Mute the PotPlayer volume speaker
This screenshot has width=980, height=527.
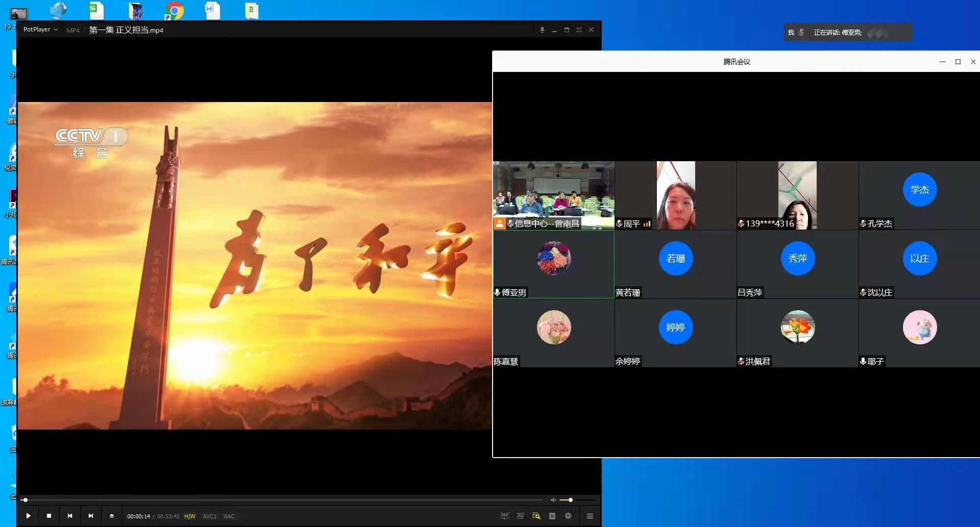(x=553, y=500)
